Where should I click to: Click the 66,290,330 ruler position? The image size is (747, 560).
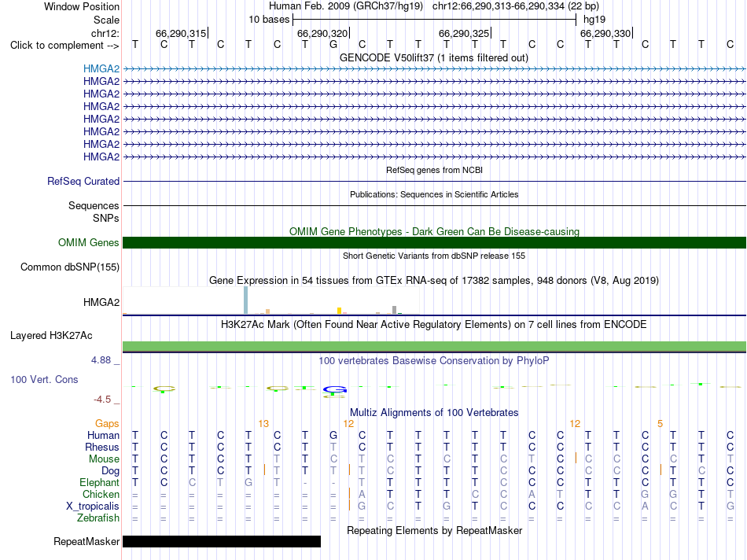pos(605,33)
